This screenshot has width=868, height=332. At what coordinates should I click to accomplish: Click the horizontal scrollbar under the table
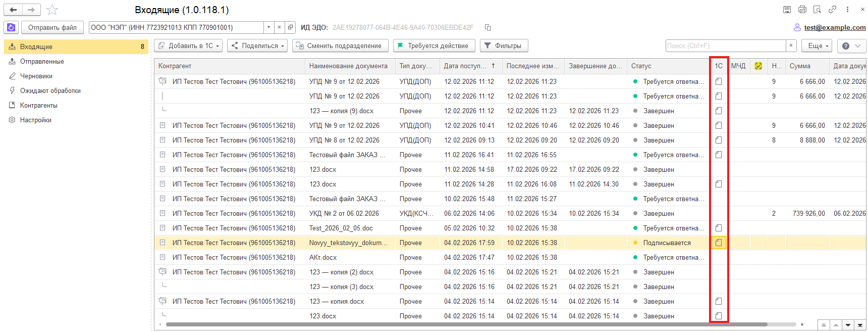466,324
